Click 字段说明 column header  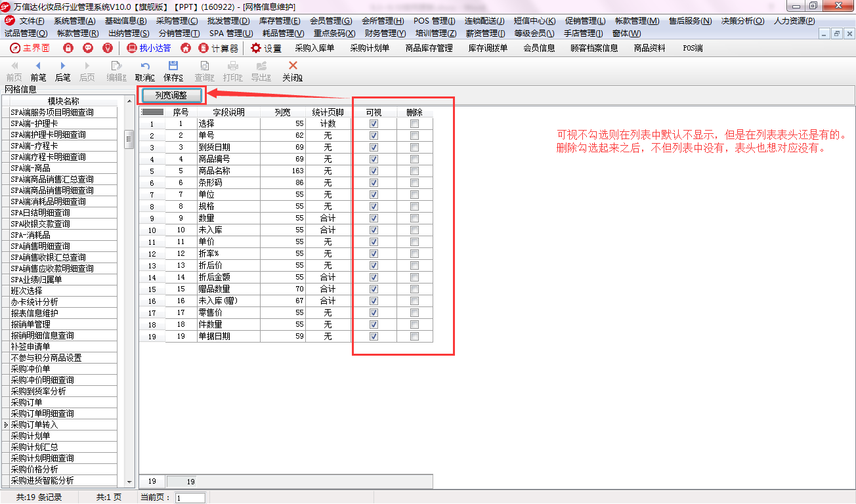coord(228,112)
